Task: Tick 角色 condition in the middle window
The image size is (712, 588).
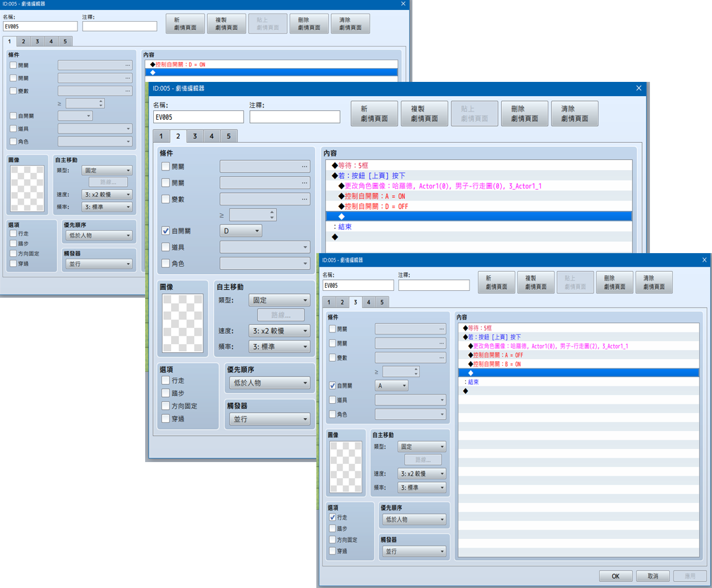Action: tap(166, 264)
